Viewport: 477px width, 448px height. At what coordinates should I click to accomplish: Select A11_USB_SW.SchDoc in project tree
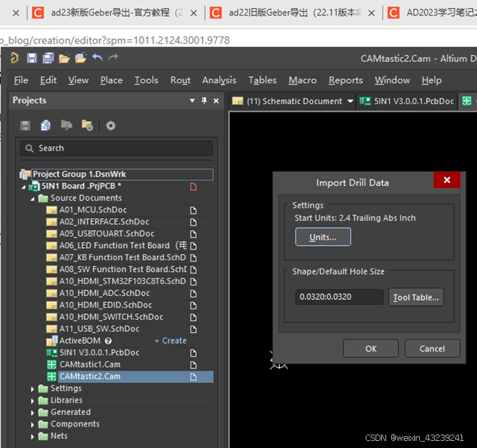(99, 329)
